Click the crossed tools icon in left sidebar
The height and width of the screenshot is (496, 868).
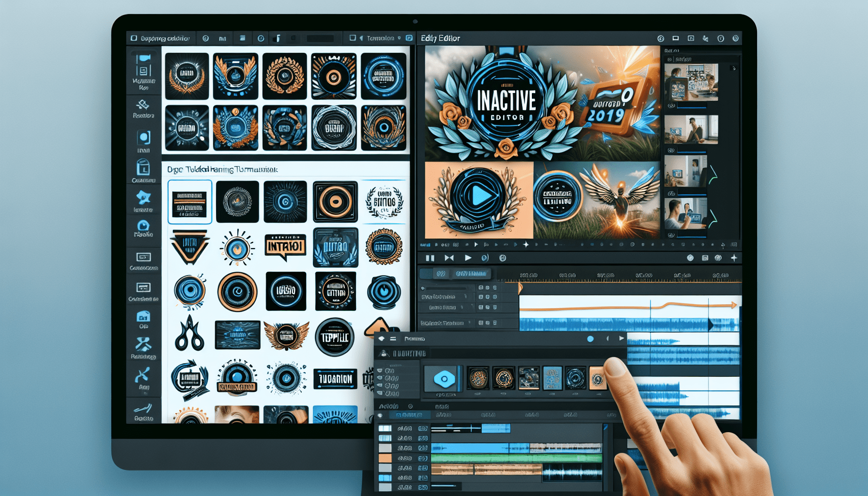143,344
